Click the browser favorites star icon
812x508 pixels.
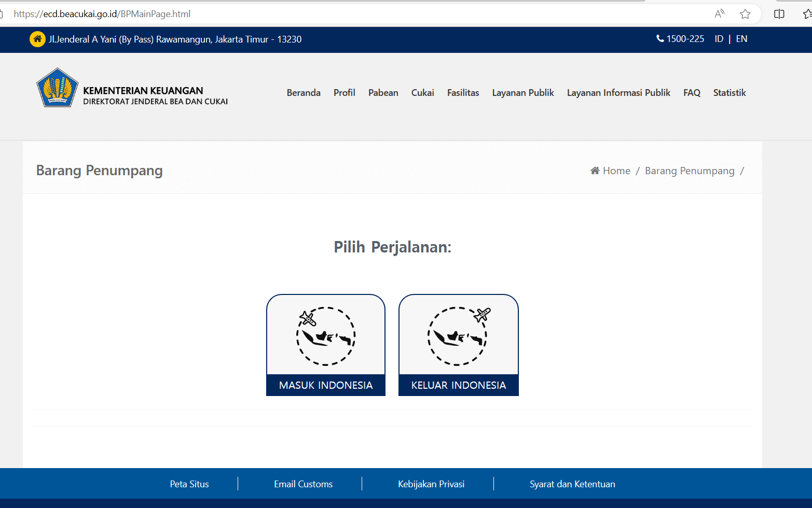[745, 14]
